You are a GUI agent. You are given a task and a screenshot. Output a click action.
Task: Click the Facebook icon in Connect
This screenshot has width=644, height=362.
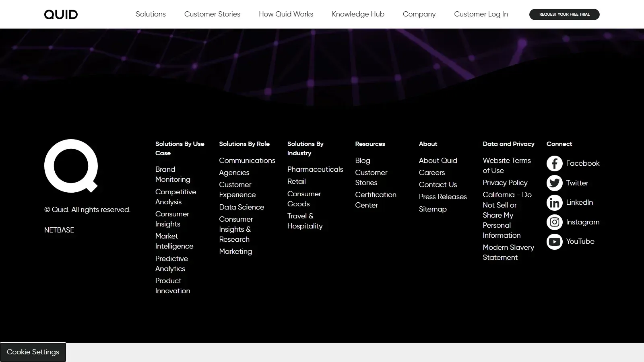pos(554,163)
